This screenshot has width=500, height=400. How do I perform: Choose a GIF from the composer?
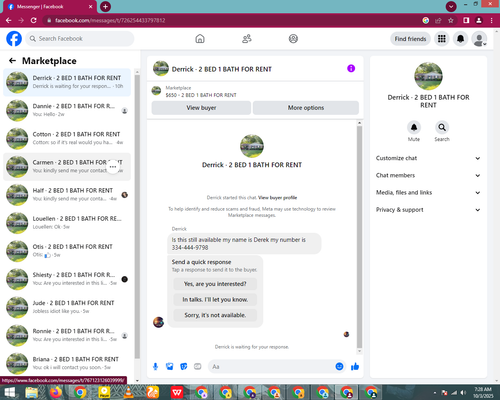click(198, 367)
